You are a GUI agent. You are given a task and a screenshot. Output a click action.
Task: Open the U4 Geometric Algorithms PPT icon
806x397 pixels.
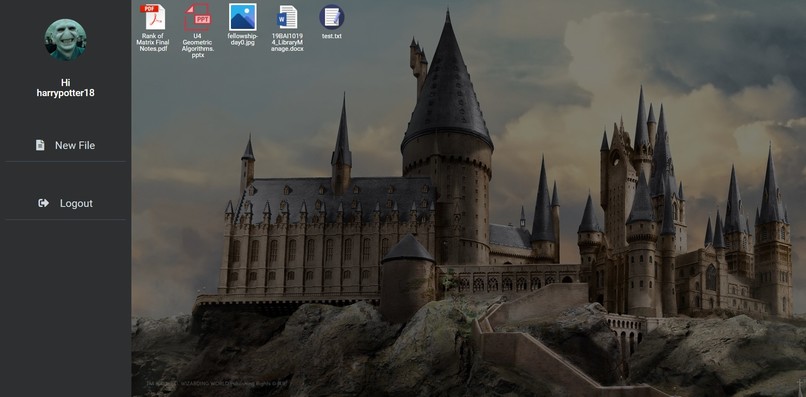[x=197, y=17]
